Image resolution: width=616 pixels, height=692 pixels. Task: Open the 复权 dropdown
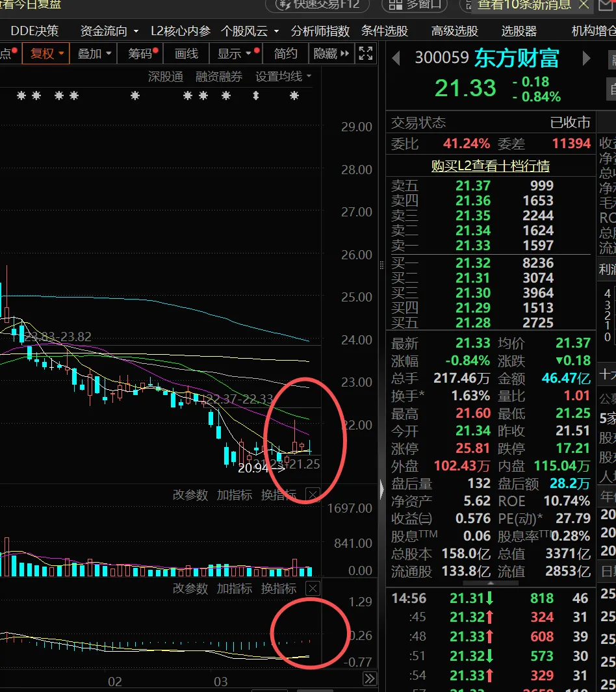[x=46, y=54]
